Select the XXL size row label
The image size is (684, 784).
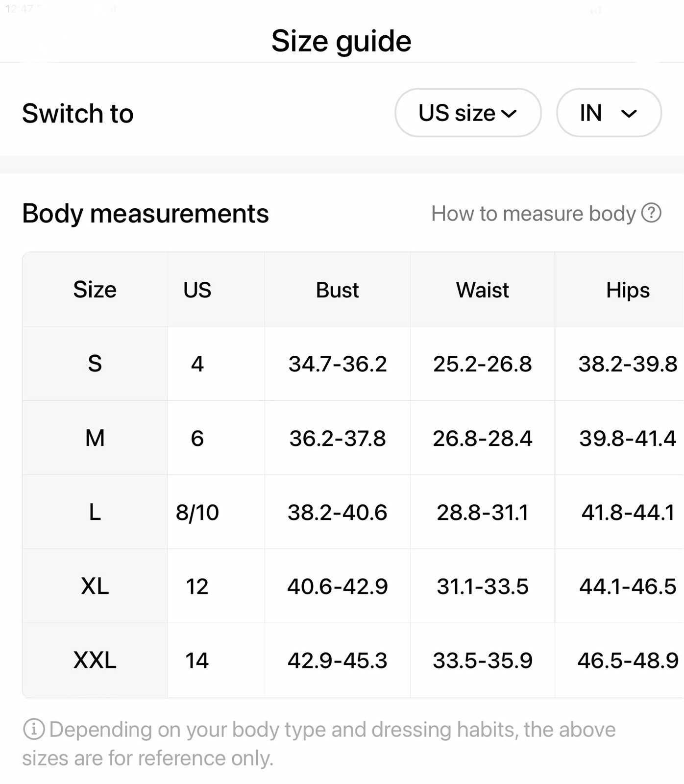(95, 660)
